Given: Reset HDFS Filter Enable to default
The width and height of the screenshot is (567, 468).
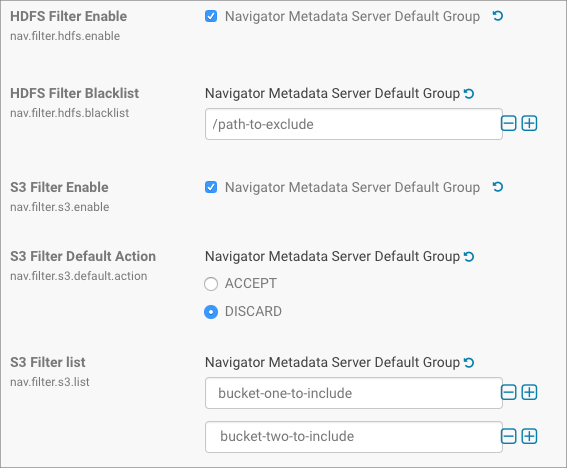Looking at the screenshot, I should 498,16.
